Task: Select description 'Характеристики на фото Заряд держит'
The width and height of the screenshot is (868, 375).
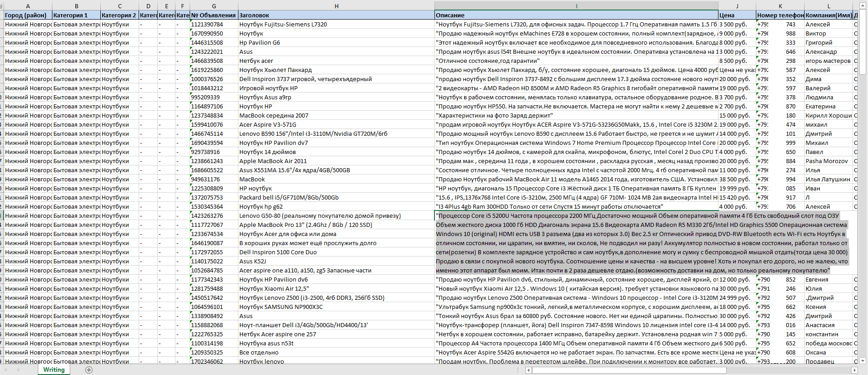Action: click(576, 115)
